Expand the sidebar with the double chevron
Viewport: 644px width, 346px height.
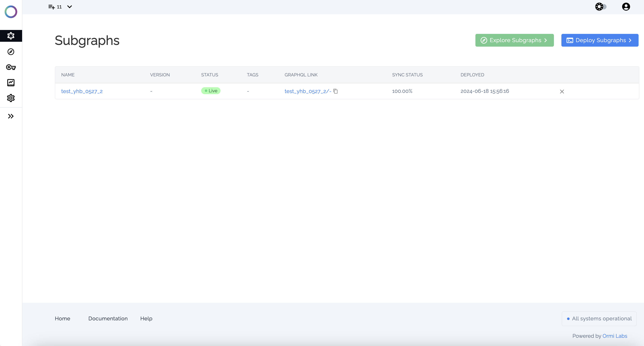coord(11,116)
